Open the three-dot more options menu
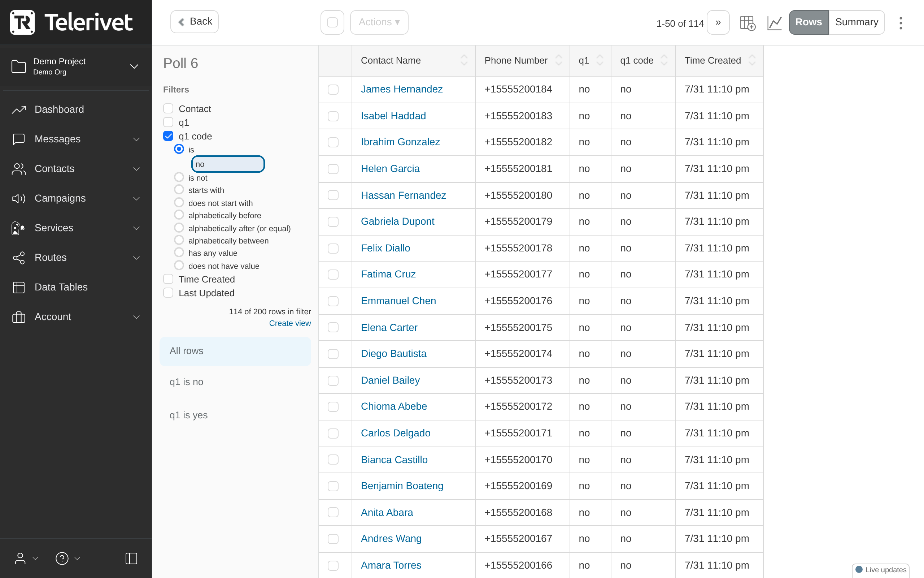 (x=901, y=23)
